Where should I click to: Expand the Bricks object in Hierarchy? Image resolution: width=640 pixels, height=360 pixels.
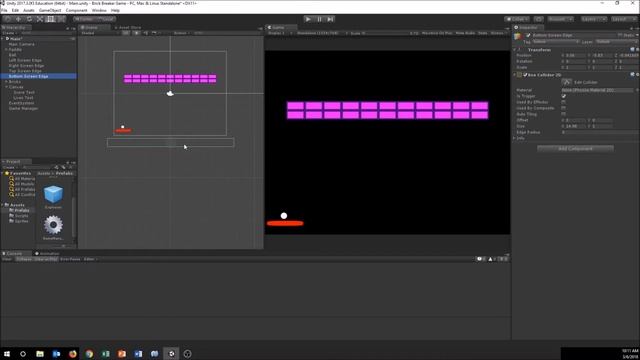[x=6, y=82]
